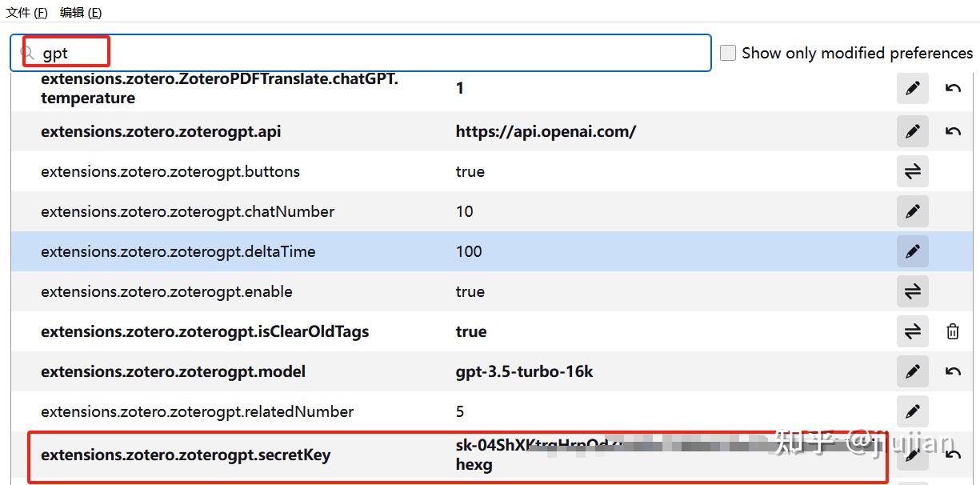
Task: Edit the secretKey preference value
Action: pos(913,455)
